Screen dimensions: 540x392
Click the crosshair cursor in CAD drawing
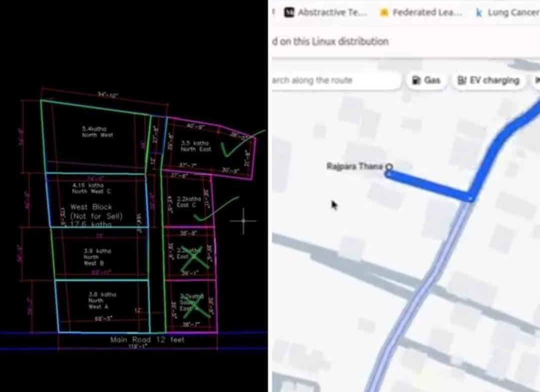click(243, 220)
